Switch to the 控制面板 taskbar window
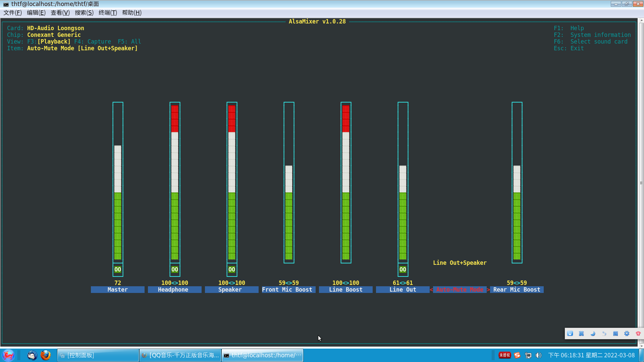Viewport: 644px width, 362px height. (x=98, y=355)
